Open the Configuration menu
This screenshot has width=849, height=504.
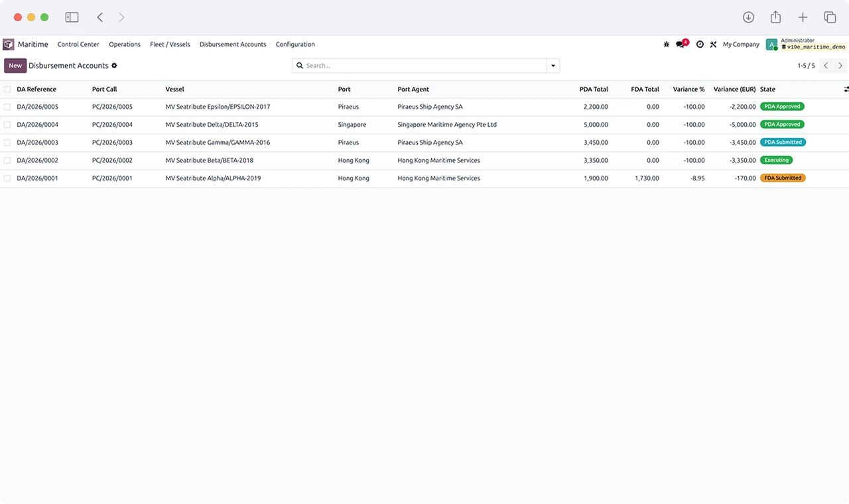point(295,44)
